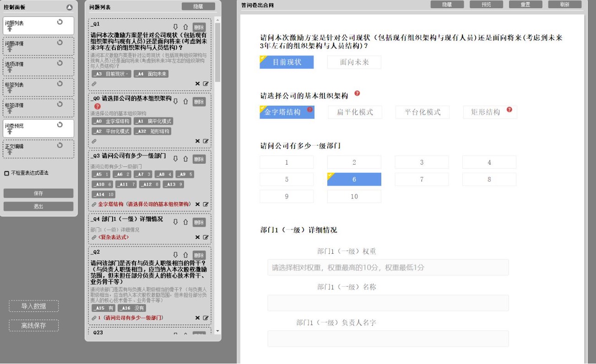Choose the 平台化模式 answer in preview

click(423, 112)
